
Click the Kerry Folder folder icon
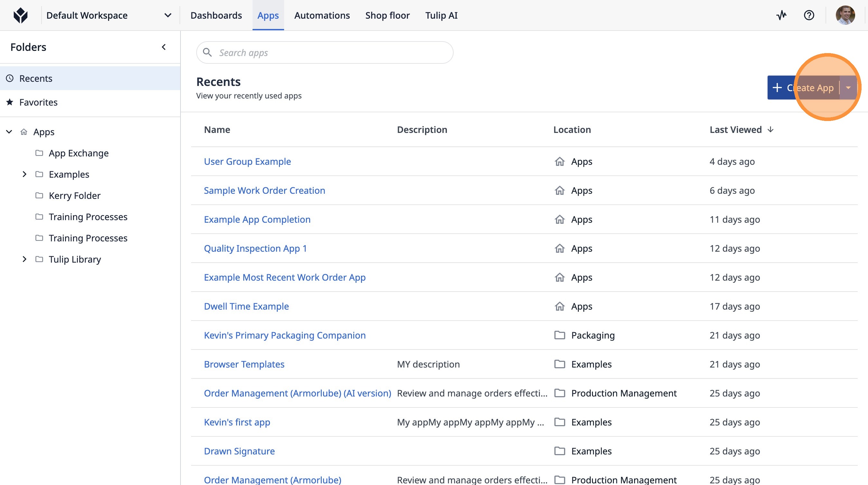click(40, 195)
